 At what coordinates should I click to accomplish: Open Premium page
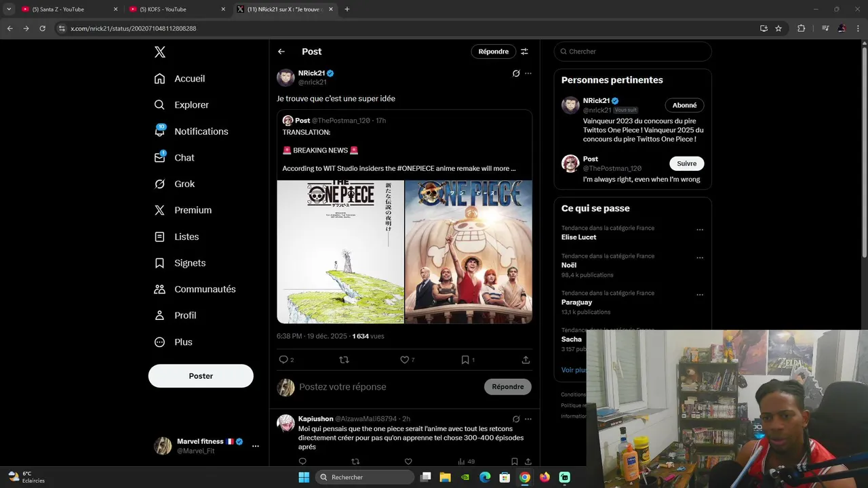[x=183, y=210]
